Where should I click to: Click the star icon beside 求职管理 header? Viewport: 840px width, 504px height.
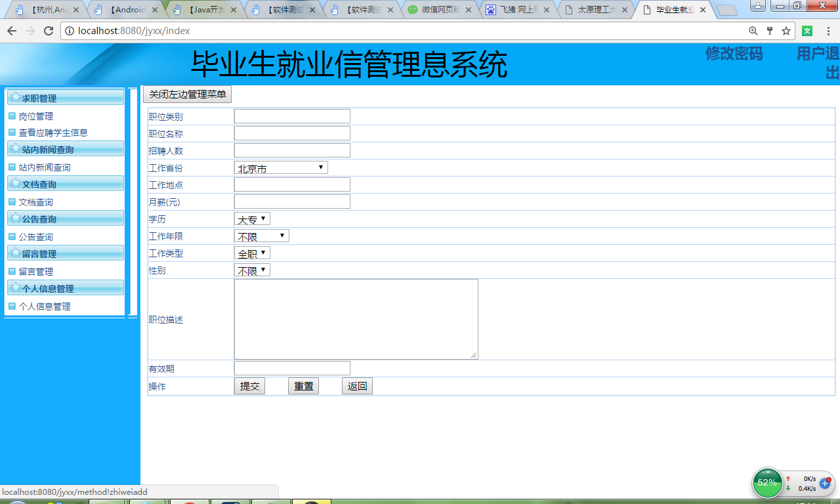[14, 97]
